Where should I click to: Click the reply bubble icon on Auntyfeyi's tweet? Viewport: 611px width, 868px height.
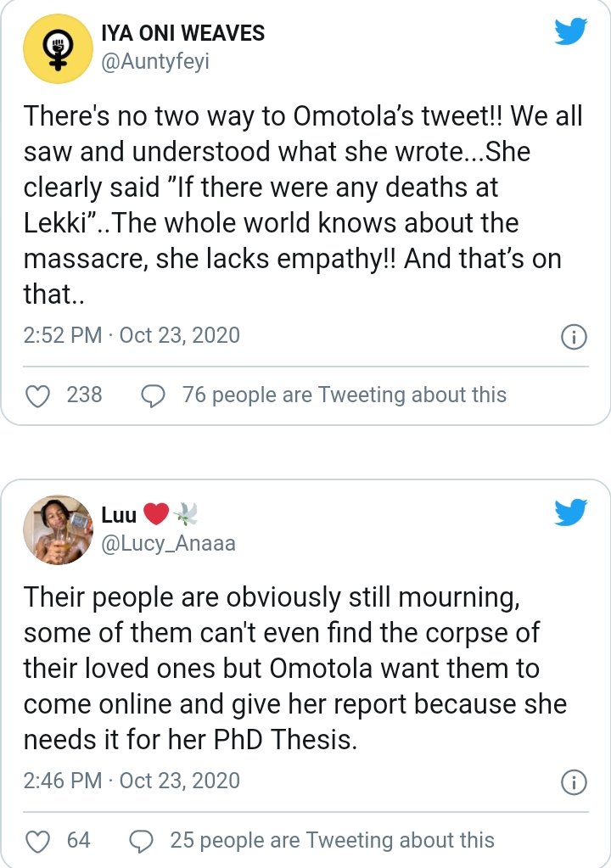(x=153, y=395)
